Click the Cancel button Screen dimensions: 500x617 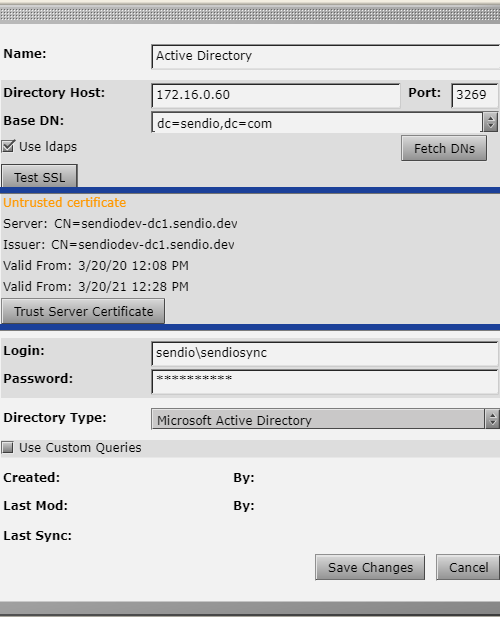click(468, 567)
